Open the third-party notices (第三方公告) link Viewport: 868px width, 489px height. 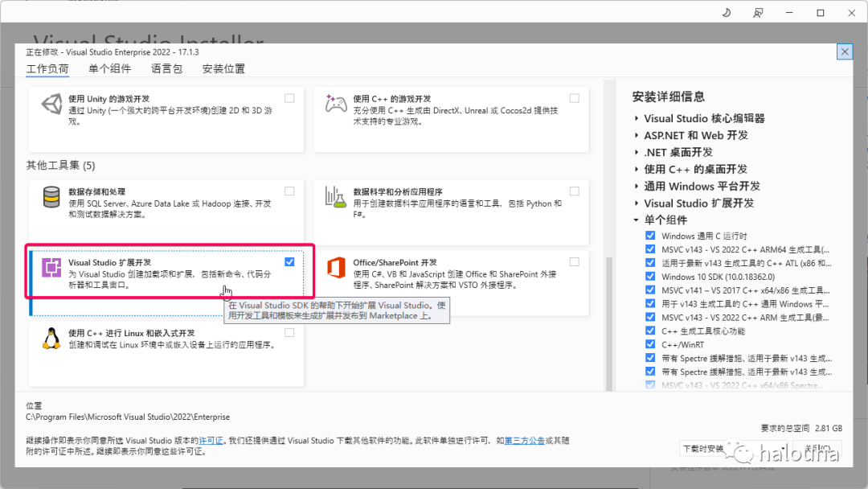point(525,441)
